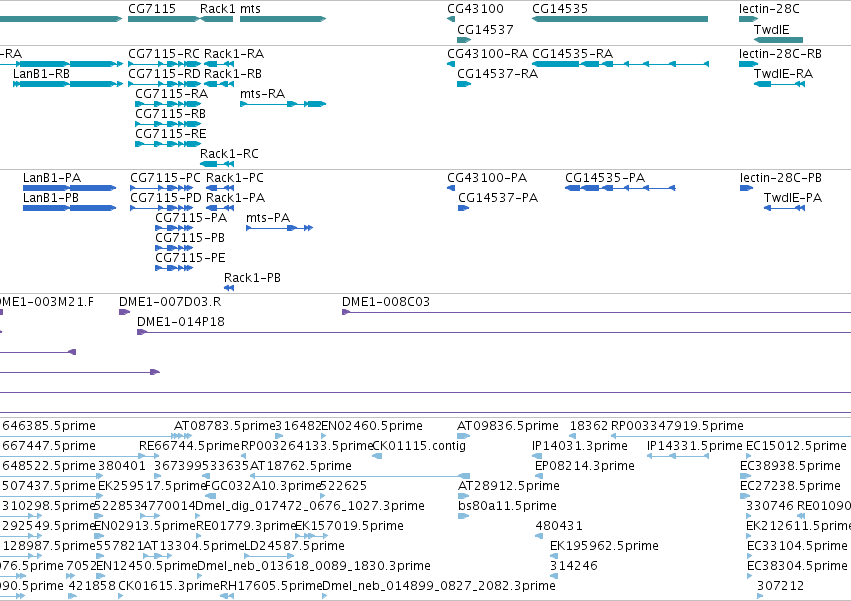The image size is (851, 601).
Task: Select BAC clone DME1-007D03.R
Action: [170, 302]
